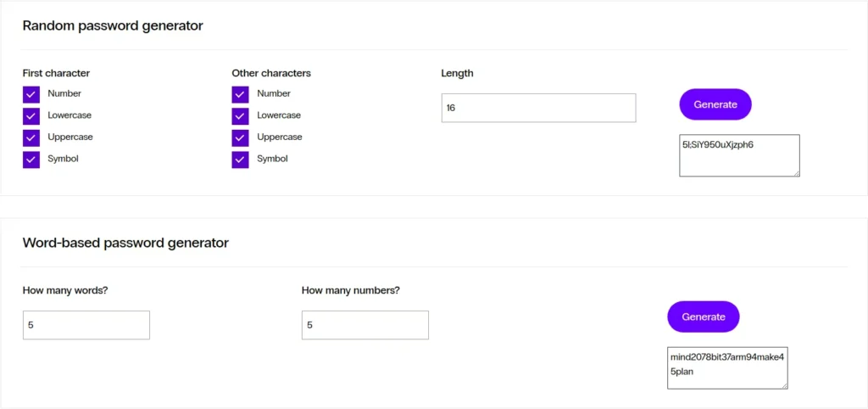Disable Uppercase for First character
The image size is (868, 409).
coord(31,137)
